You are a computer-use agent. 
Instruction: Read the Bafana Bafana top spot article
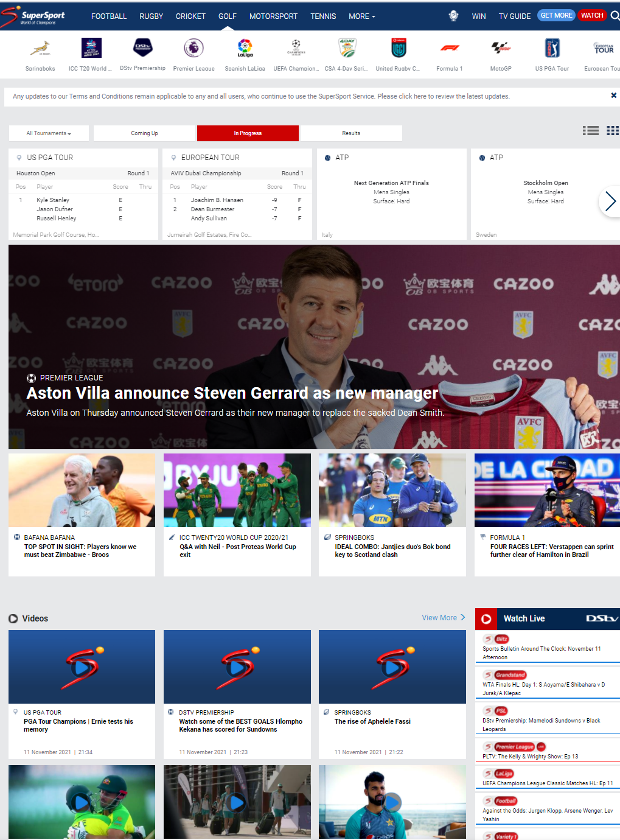[x=80, y=551]
